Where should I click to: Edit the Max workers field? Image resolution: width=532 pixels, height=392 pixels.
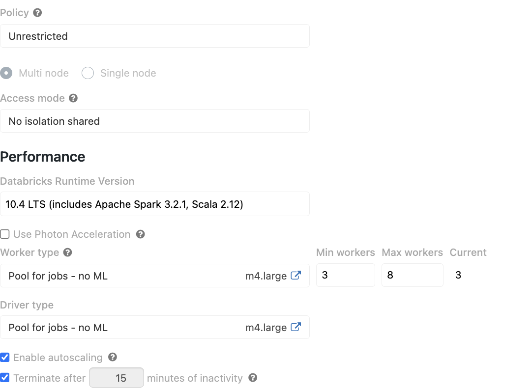click(x=412, y=275)
